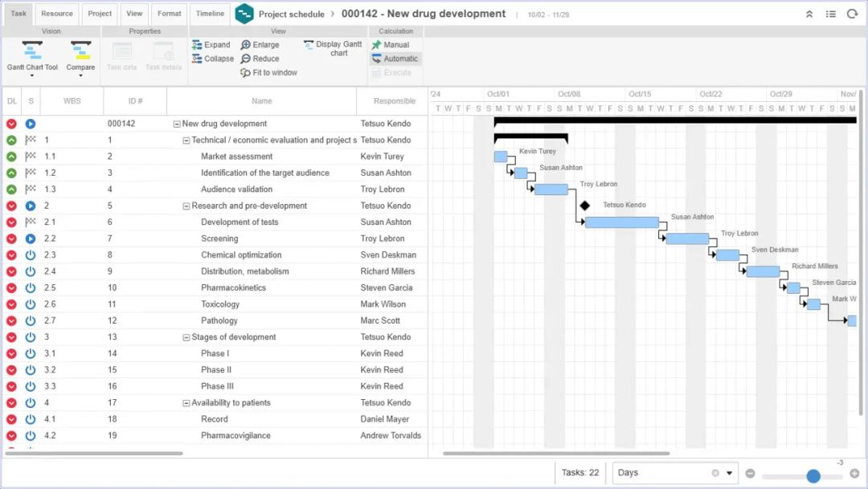Click the Expand icon in View group
This screenshot has width=868, height=489.
pyautogui.click(x=197, y=45)
